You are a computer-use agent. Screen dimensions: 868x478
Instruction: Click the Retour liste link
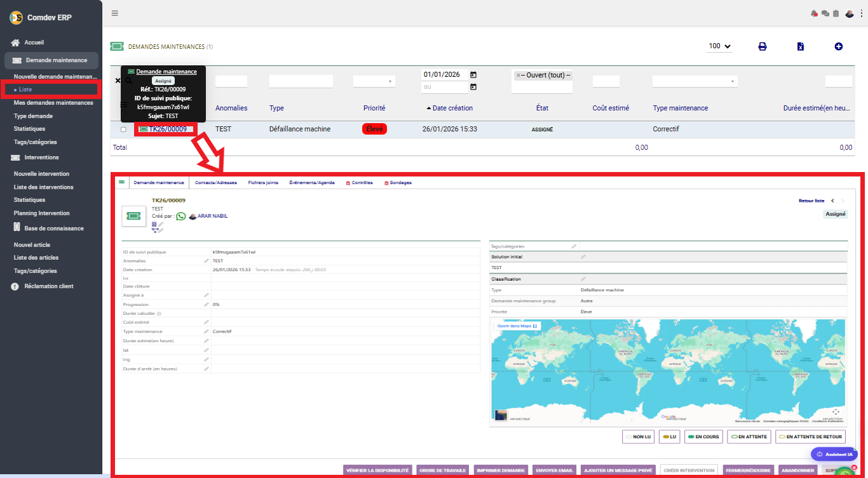point(811,201)
